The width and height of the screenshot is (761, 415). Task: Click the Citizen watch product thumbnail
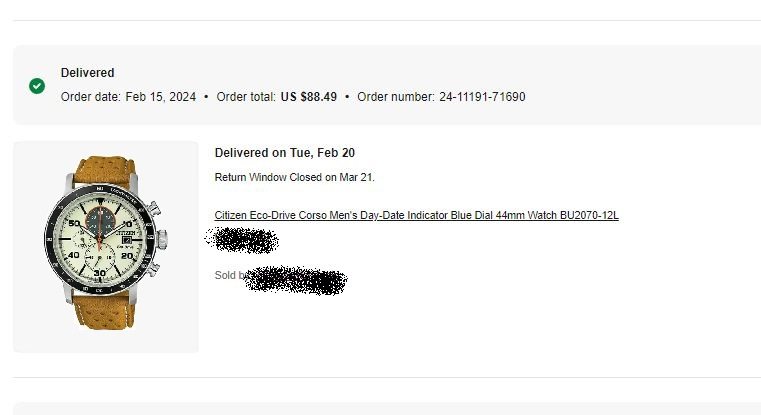tap(106, 247)
